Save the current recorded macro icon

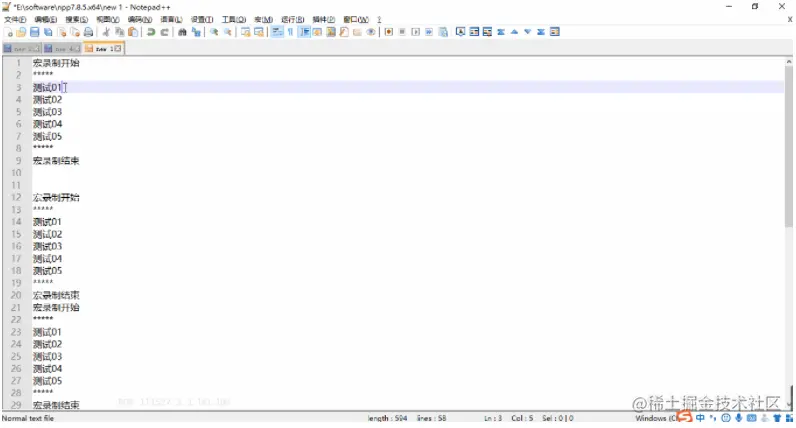tap(443, 32)
